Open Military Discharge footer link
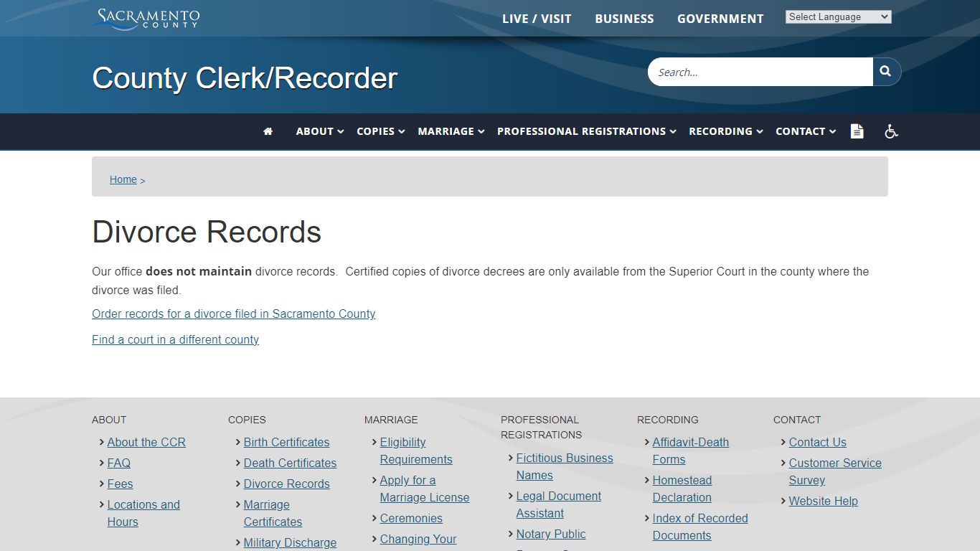The image size is (980, 551). click(290, 542)
